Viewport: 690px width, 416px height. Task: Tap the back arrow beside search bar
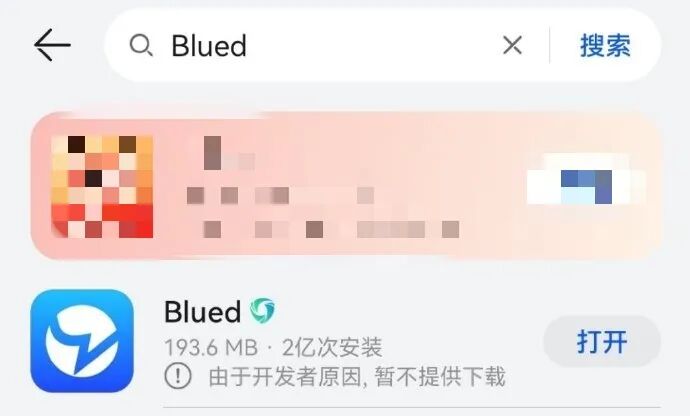tap(52, 45)
